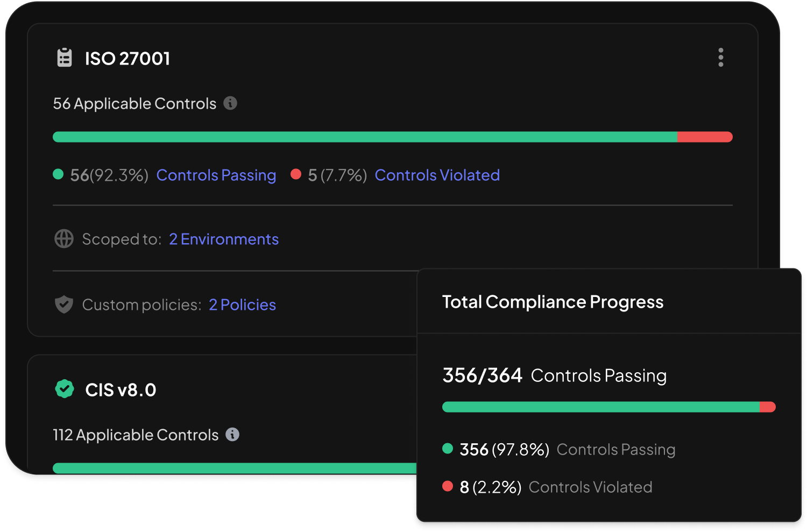Click info icon beside 56 Applicable Controls
This screenshot has width=807, height=532.
pyautogui.click(x=230, y=103)
